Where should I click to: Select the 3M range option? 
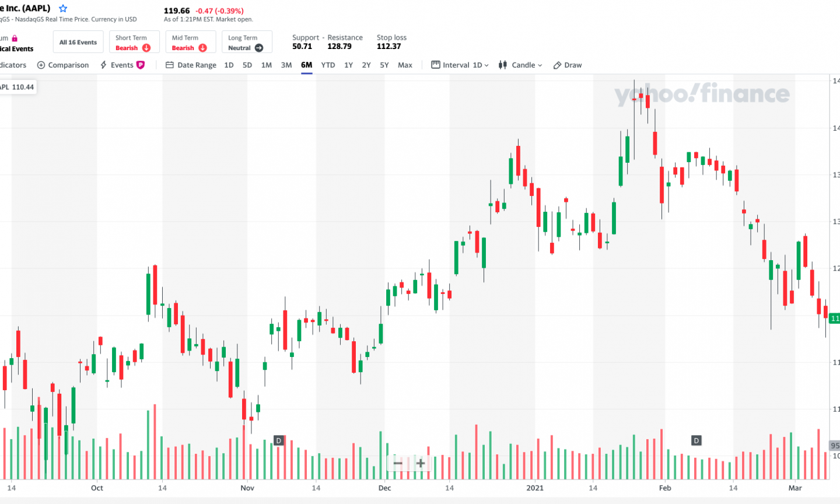286,65
